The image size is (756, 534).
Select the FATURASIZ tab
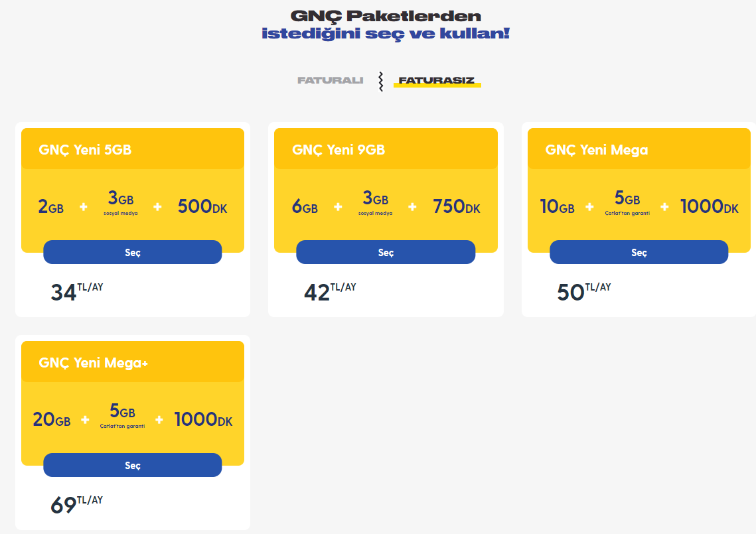point(436,81)
